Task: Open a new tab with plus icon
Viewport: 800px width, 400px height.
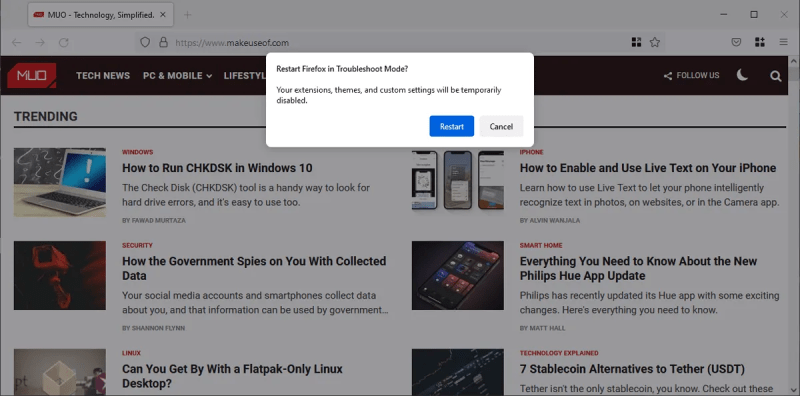Action: pyautogui.click(x=187, y=15)
